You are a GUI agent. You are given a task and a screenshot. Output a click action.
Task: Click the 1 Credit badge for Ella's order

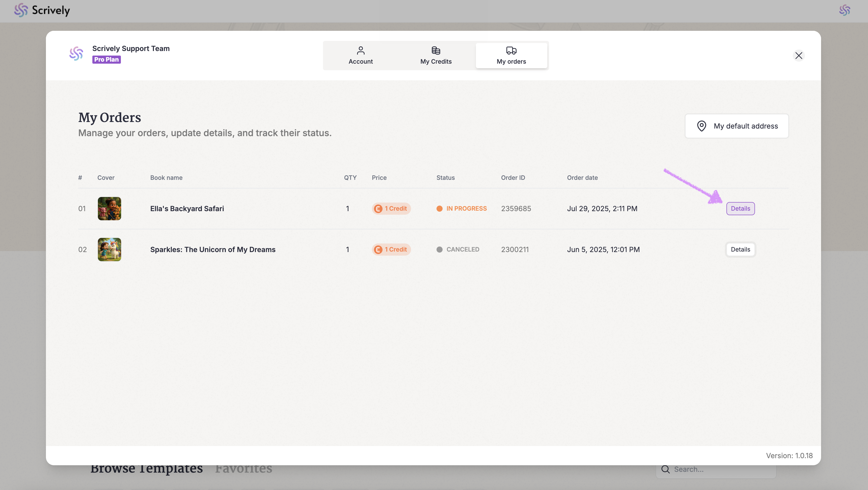coord(391,208)
